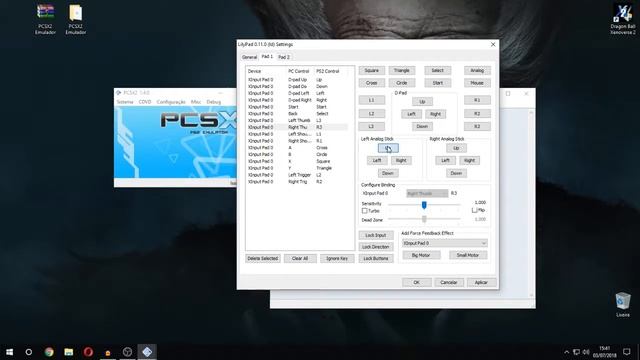Click the Sensitivity slider handle
The width and height of the screenshot is (640, 360).
coord(424,204)
